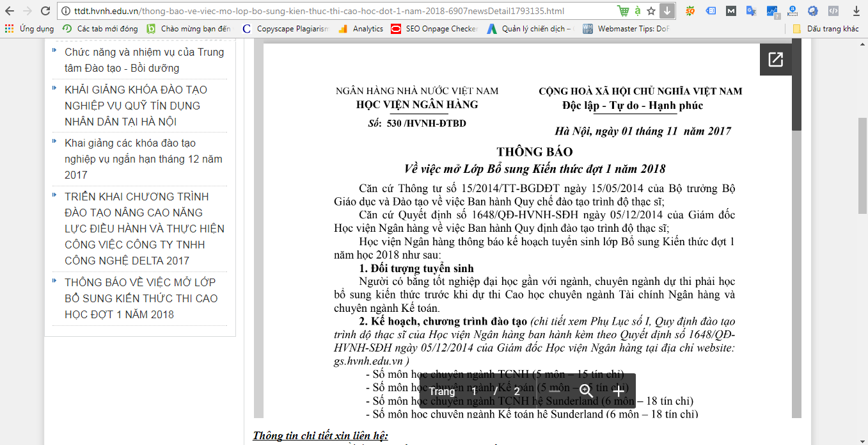Click the 'THÔNG BÁO' document heading
Screen dimensions: 868x445
[x=535, y=152]
